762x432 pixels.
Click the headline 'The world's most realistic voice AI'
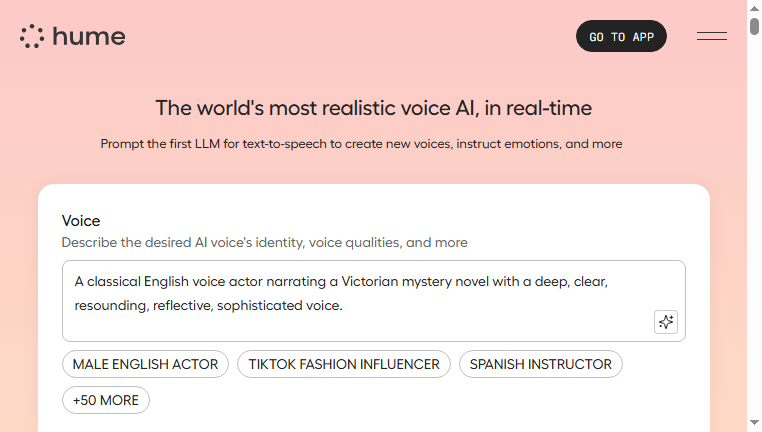click(x=373, y=108)
